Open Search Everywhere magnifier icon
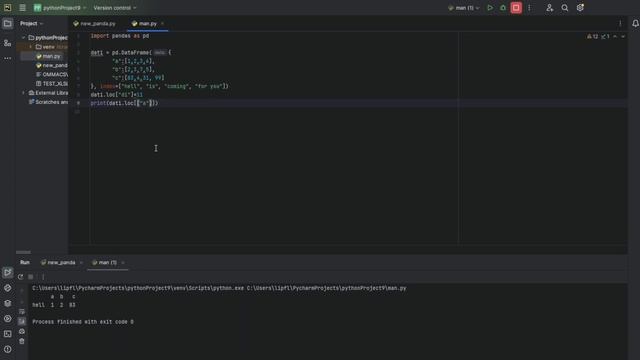The width and height of the screenshot is (640, 360). [x=564, y=8]
